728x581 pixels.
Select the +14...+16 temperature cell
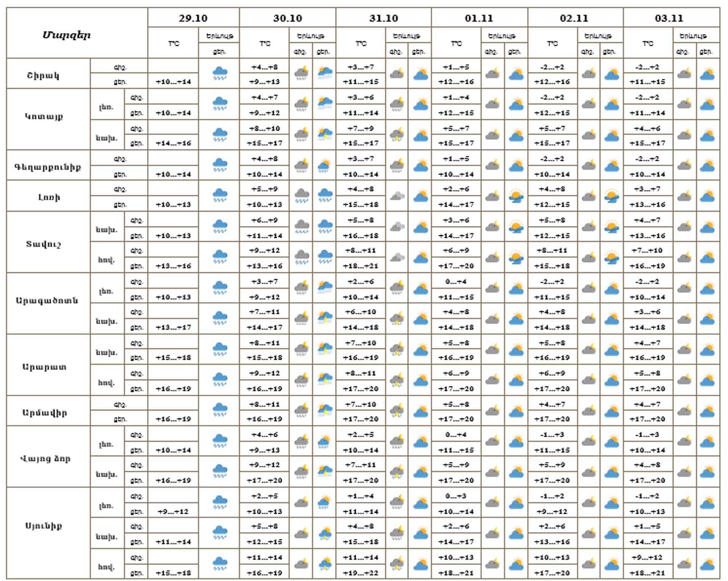(x=173, y=143)
